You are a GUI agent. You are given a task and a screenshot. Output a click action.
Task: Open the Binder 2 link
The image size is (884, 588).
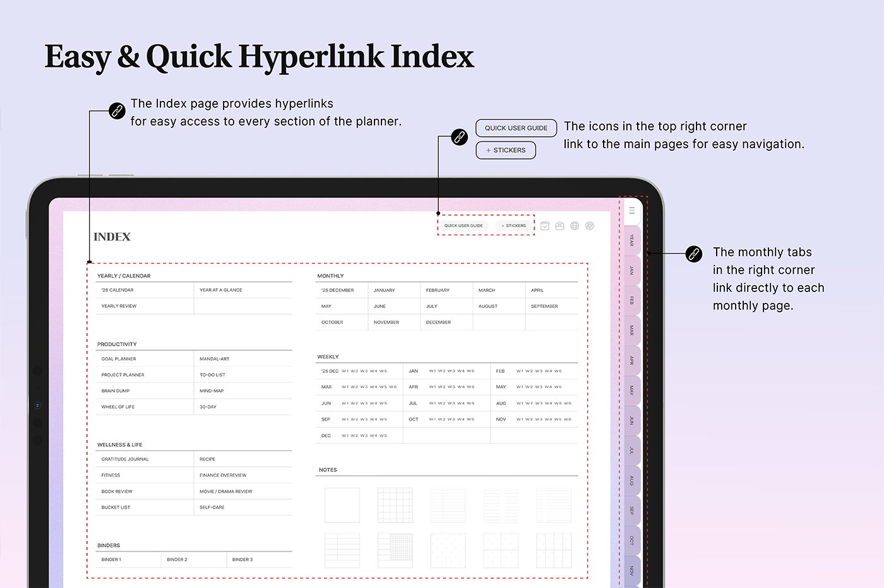point(177,560)
